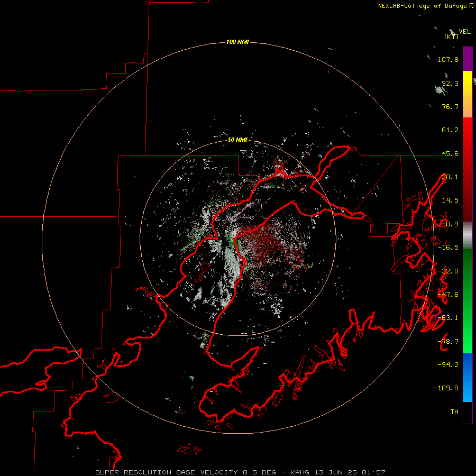The height and width of the screenshot is (476, 476).
Task: Click the 14.5 velocity scale value
Action: pos(450,200)
